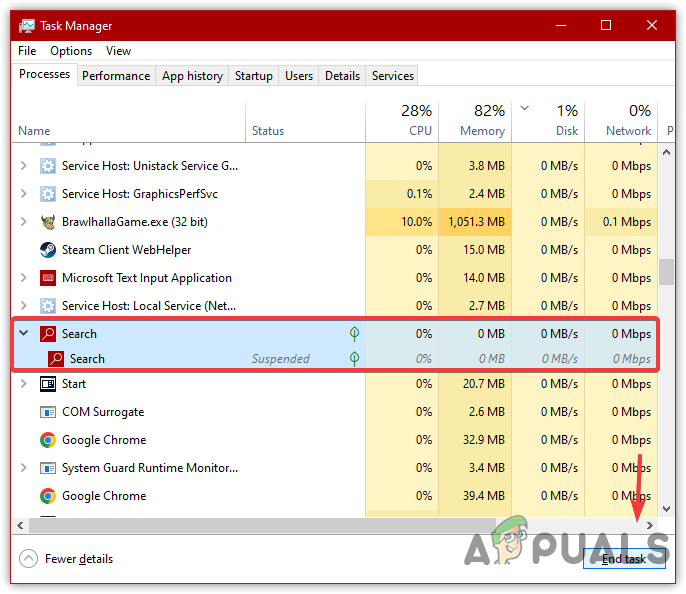Select the Processes tab
686x594 pixels.
point(44,74)
